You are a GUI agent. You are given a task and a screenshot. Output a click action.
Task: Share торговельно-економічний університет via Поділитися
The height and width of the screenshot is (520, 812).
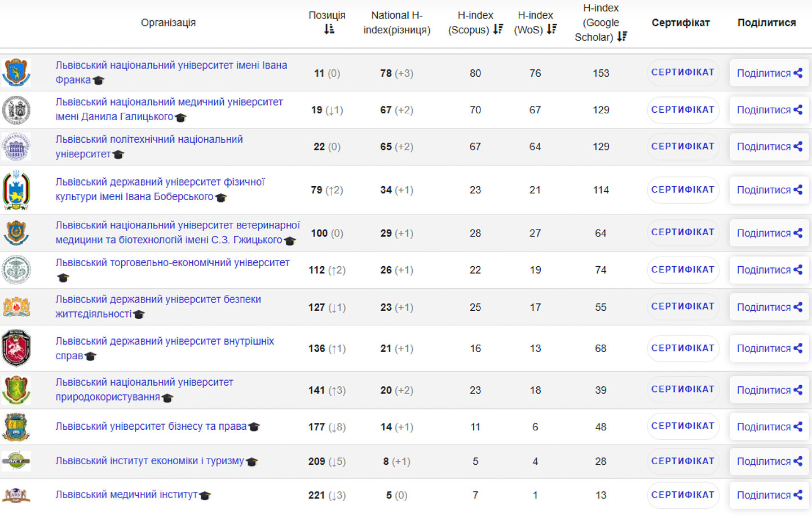pos(769,270)
